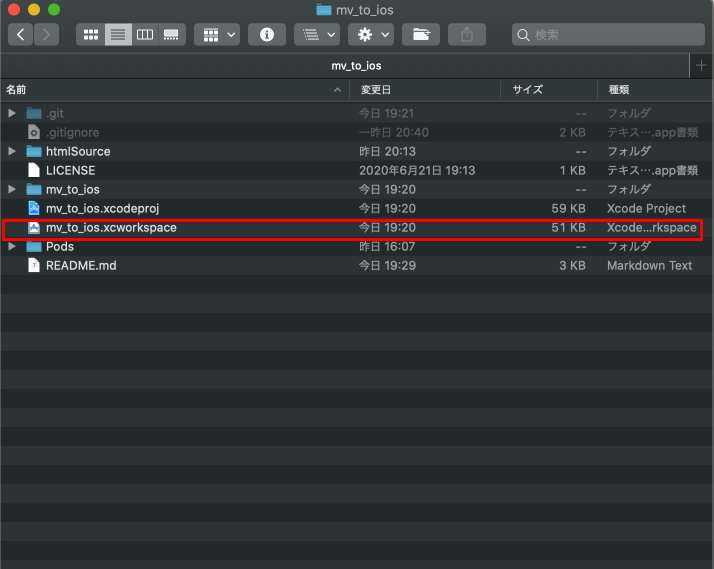Select the LICENSE file icon
Image resolution: width=714 pixels, height=569 pixels.
point(34,170)
